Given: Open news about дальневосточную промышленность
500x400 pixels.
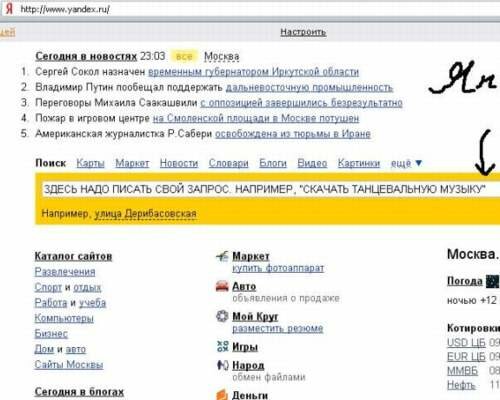Looking at the screenshot, I should tap(309, 87).
